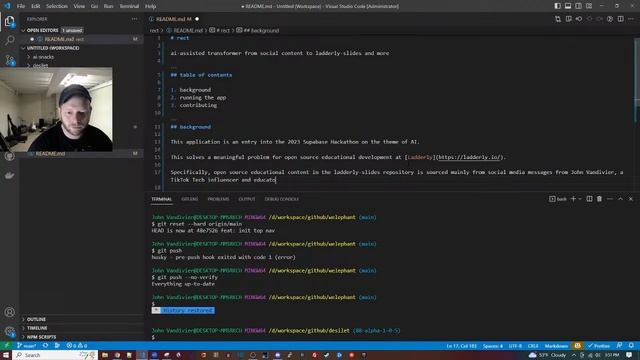Select the README.md editor tab
The height and width of the screenshot is (360, 640).
pyautogui.click(x=173, y=19)
